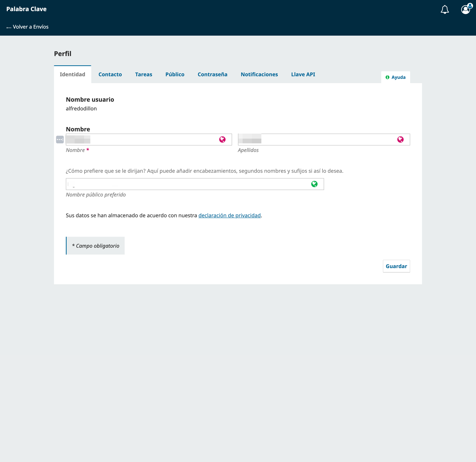Image resolution: width=476 pixels, height=462 pixels.
Task: Open the Ayuda help panel
Action: [x=395, y=77]
